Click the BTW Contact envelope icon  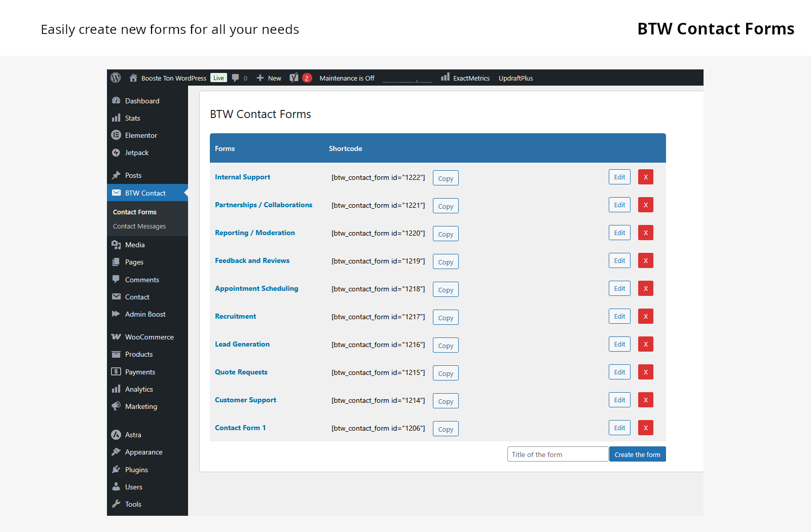click(116, 193)
